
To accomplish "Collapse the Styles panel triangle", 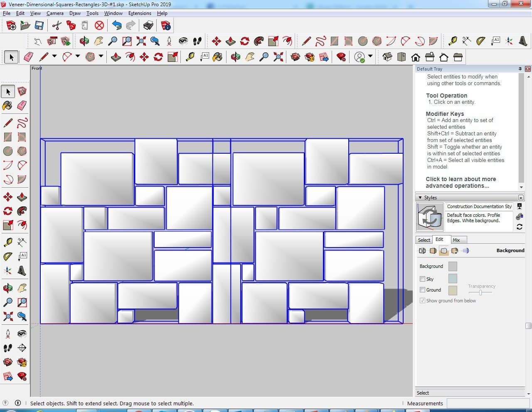I will (x=420, y=198).
